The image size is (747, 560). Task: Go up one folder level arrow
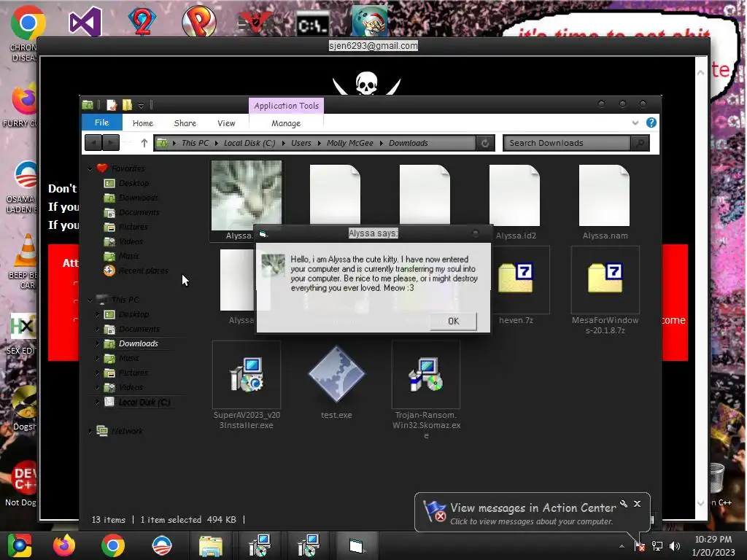click(x=144, y=143)
